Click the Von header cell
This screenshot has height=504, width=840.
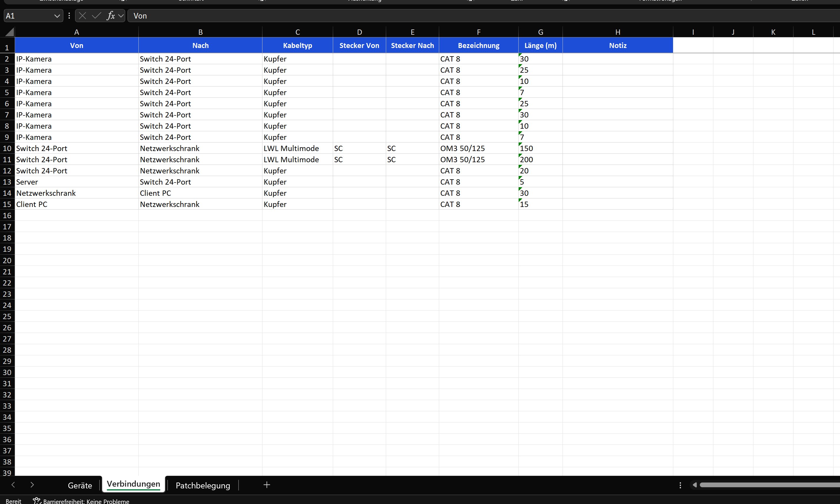(x=77, y=45)
